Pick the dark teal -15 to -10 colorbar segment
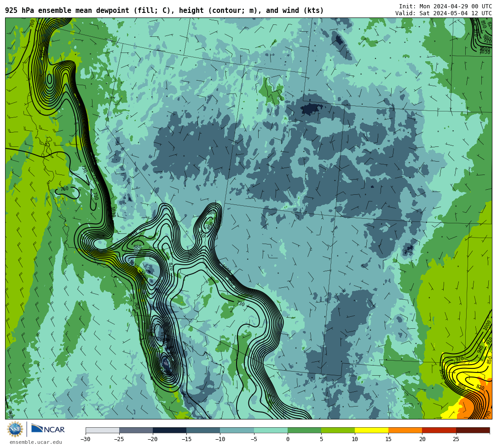Viewport: 497px width, 448px height. 203,430
